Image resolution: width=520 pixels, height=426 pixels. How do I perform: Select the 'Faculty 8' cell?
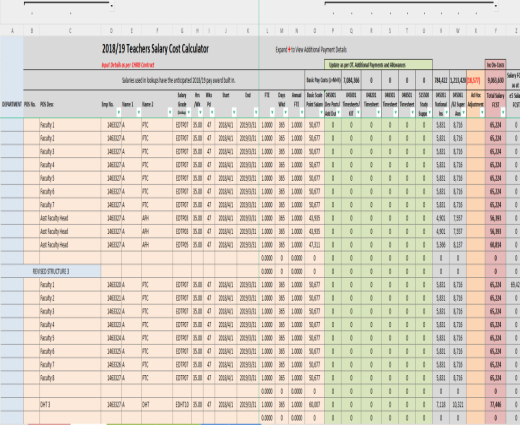pos(70,378)
